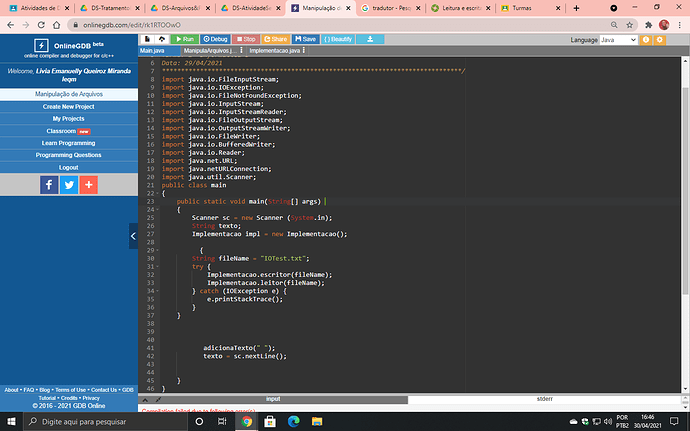Fold code block at line 29
This screenshot has height=431, width=690.
[158, 250]
